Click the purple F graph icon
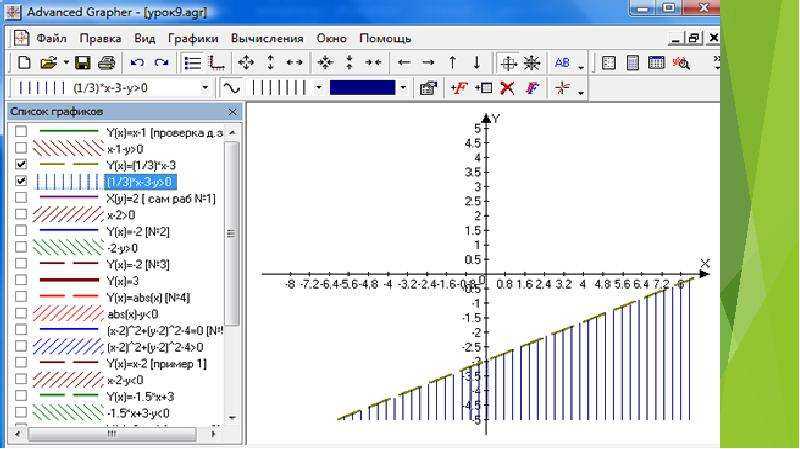The image size is (800, 449). click(532, 88)
